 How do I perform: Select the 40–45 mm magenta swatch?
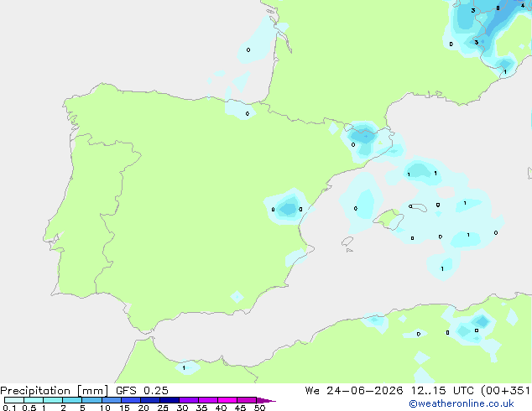227,400
